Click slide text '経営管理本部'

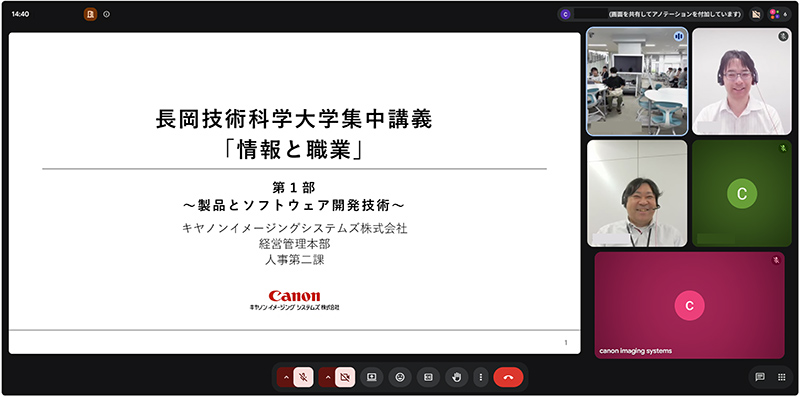[294, 244]
